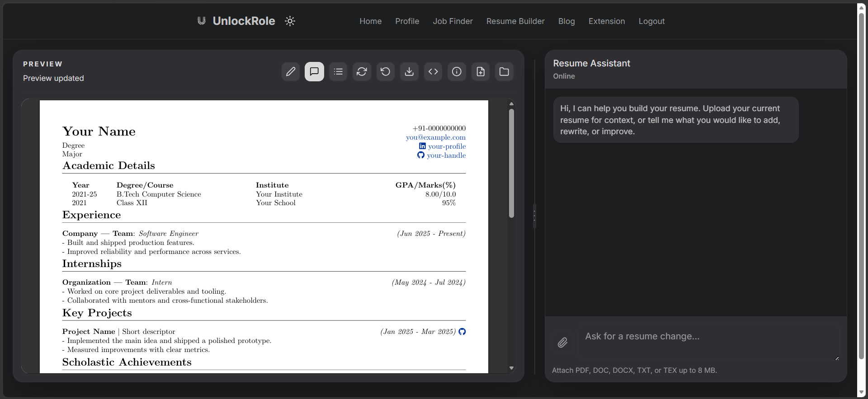Open the folder icon in preview toolbar
868x399 pixels.
pyautogui.click(x=504, y=71)
